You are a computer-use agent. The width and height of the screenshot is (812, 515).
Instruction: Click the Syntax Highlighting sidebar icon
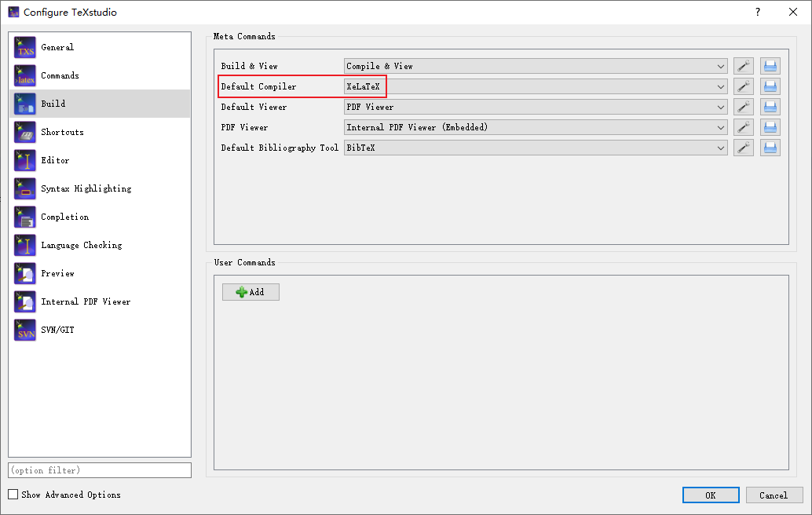pyautogui.click(x=25, y=188)
